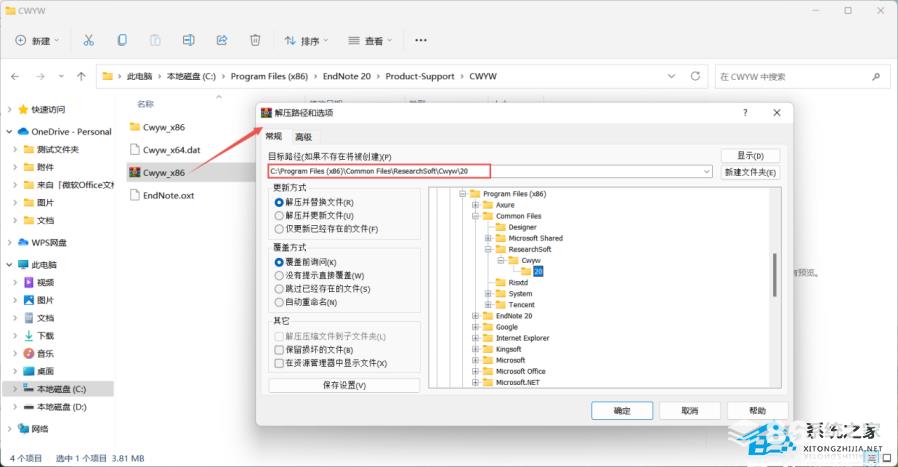The width and height of the screenshot is (898, 467).
Task: Select the 20 folder in tree
Action: 538,272
